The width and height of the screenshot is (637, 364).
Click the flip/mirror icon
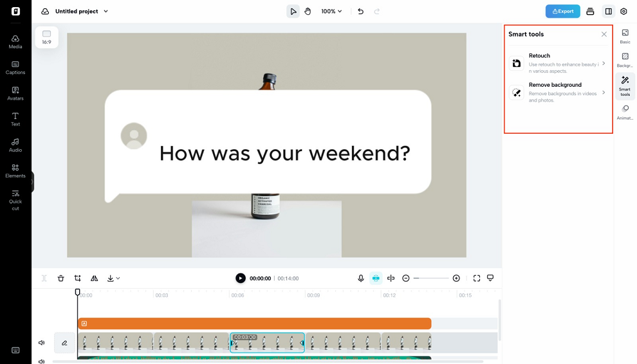click(95, 278)
